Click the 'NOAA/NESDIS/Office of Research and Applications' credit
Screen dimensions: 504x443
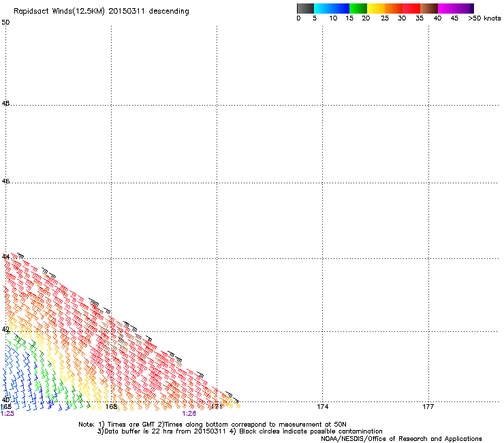point(401,439)
